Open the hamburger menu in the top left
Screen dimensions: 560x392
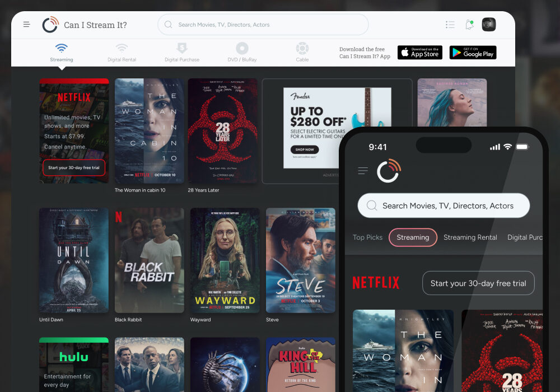[26, 24]
